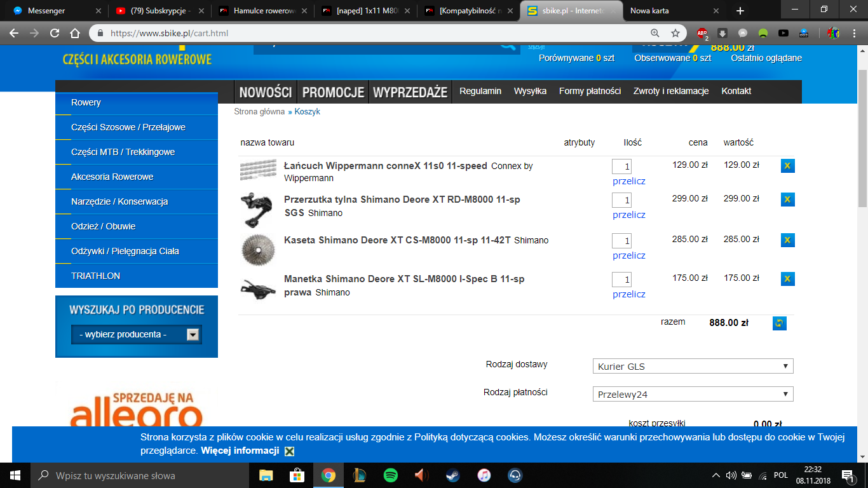Viewport: 868px width, 488px height.
Task: Click quantity field for Manetka Shimano
Action: click(621, 280)
